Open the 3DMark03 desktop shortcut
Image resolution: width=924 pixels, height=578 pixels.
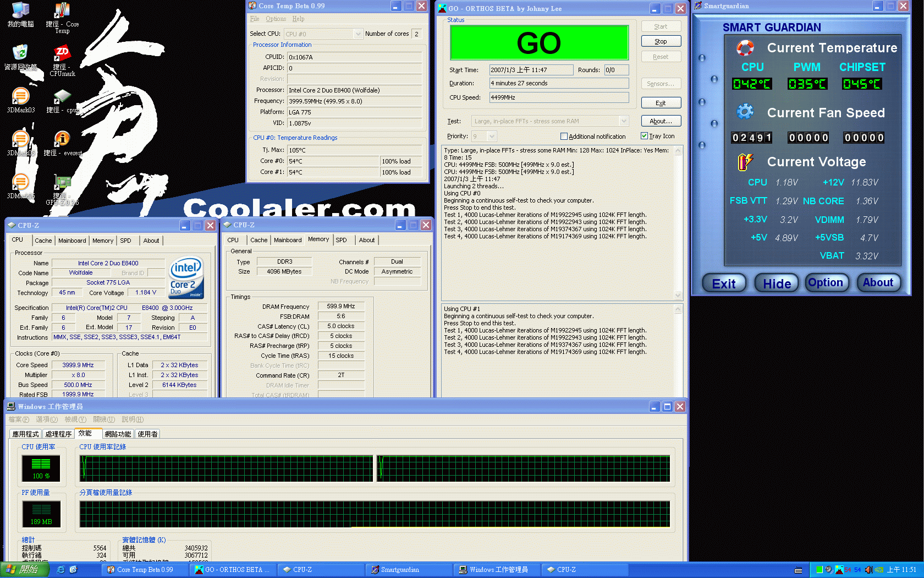coord(20,100)
